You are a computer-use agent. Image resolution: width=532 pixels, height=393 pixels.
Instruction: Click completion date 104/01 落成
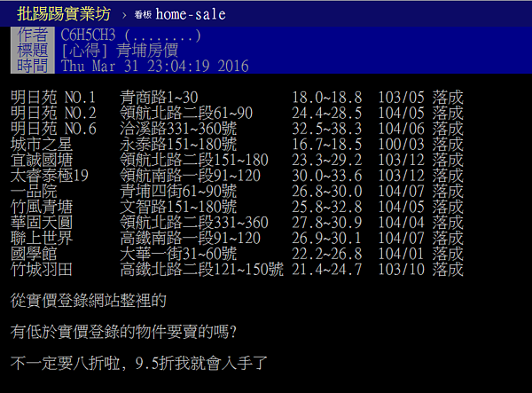pos(420,254)
